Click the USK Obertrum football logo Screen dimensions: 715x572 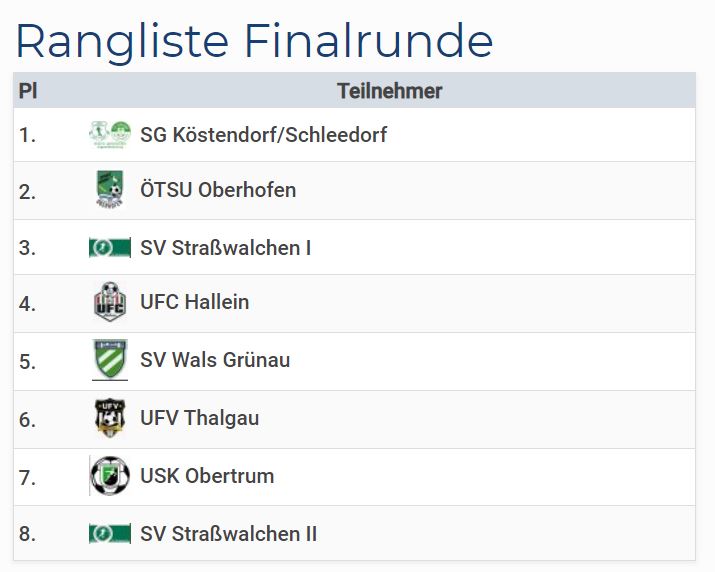pyautogui.click(x=110, y=476)
